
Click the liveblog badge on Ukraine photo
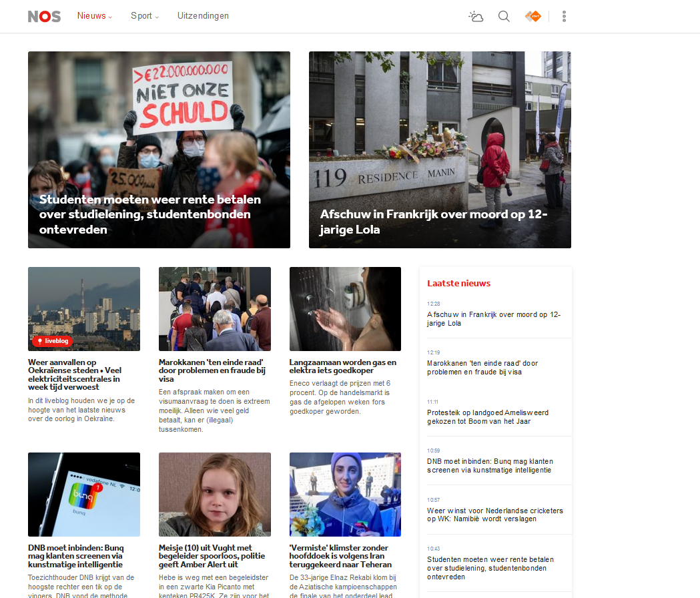(x=52, y=341)
